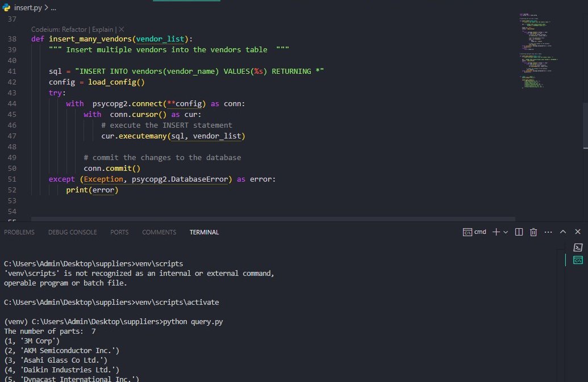Click conn.cursor() on line 45
Screen dimensions: 588x382
(138, 114)
